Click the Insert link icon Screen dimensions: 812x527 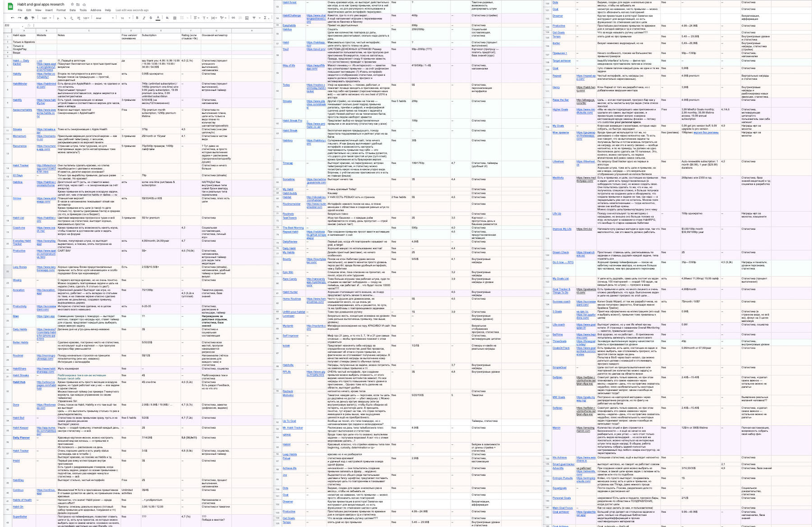(x=233, y=18)
